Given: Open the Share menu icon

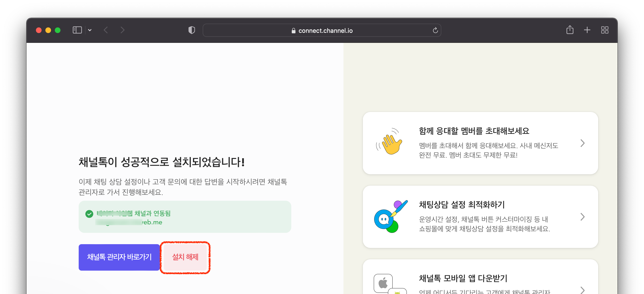Looking at the screenshot, I should (570, 30).
